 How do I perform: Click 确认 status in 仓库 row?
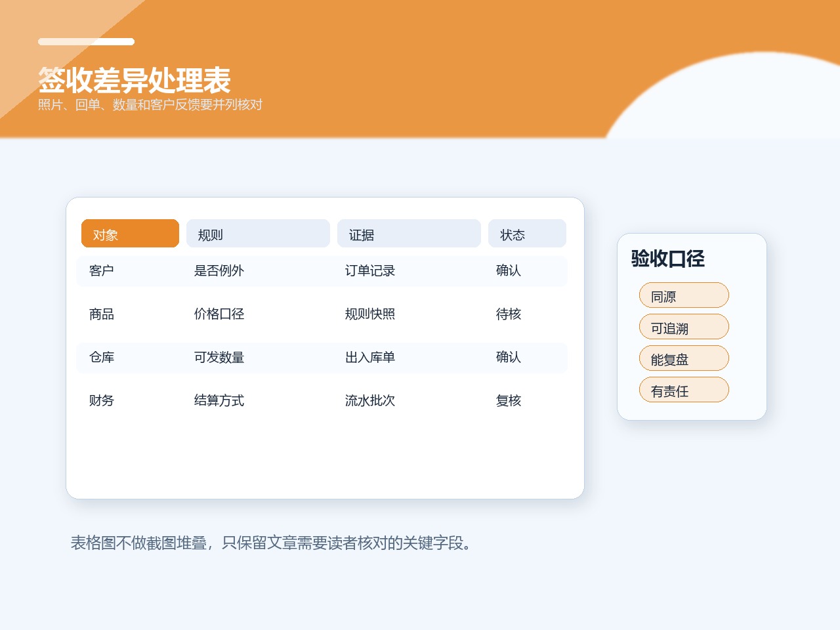click(509, 358)
